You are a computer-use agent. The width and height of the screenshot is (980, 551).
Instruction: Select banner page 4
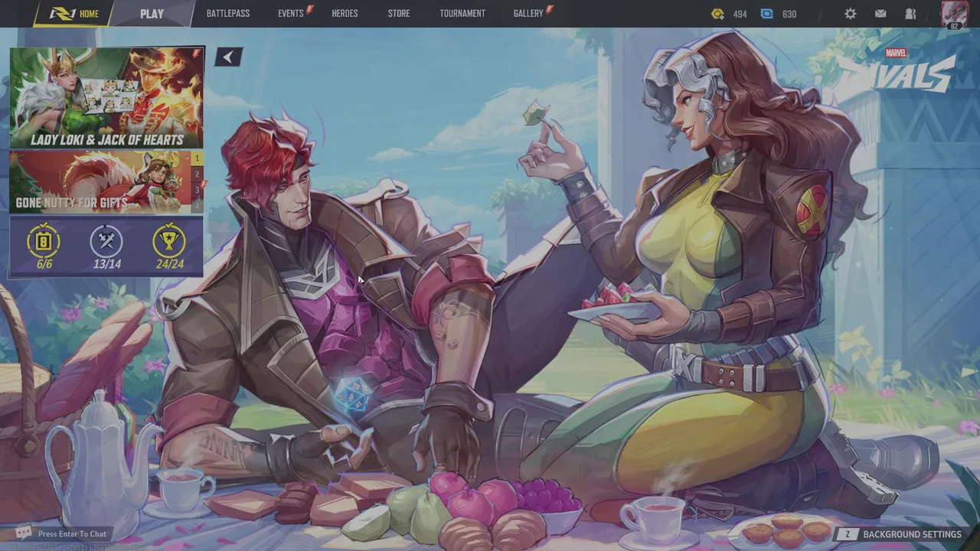pyautogui.click(x=198, y=205)
